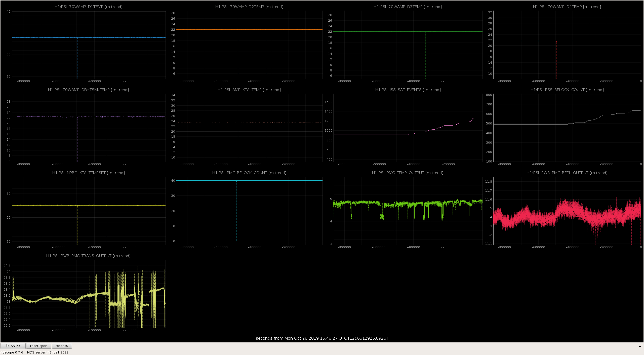Select the H1:PSL-NPRO_XTALTEMPSET plot title

coord(89,173)
